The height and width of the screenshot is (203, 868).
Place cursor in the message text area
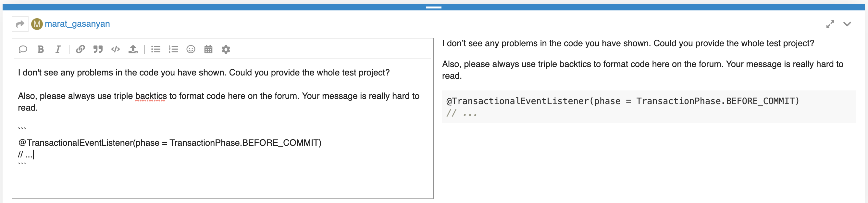(222, 128)
